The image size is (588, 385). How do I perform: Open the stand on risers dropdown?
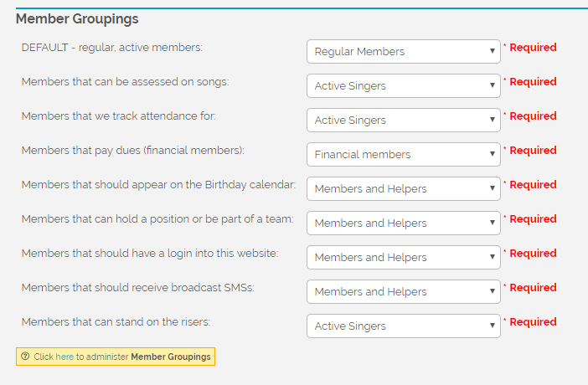[404, 326]
